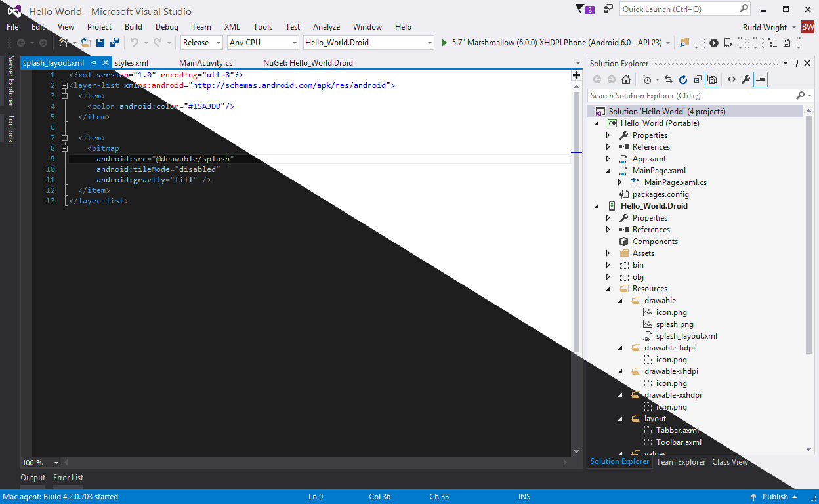Screen dimensions: 819x504
Task: Toggle Preview Selected Items in Solution Explorer
Action: [x=761, y=79]
